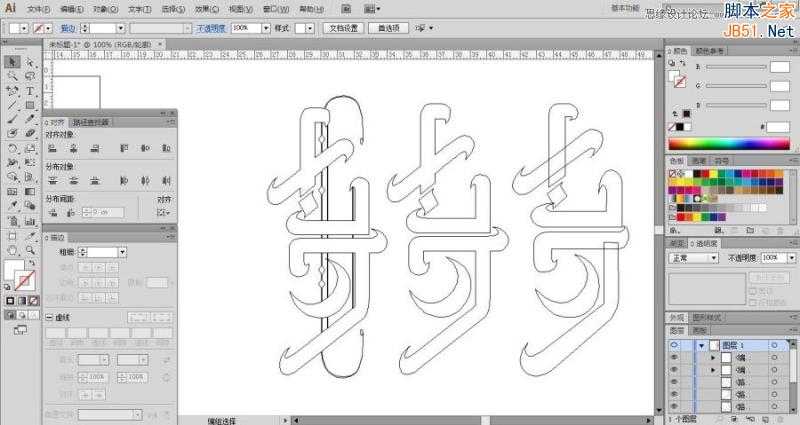Open the 文件(F) menu
Screen dimensions: 800x425
pos(39,9)
